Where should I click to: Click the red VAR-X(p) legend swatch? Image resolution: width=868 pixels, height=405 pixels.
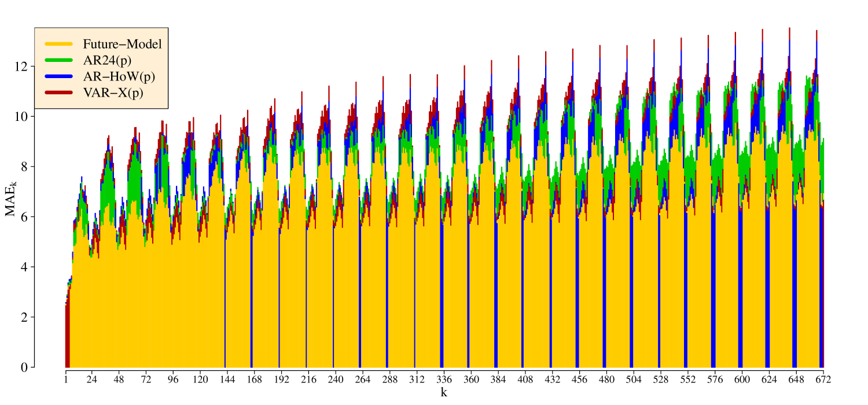pyautogui.click(x=58, y=93)
